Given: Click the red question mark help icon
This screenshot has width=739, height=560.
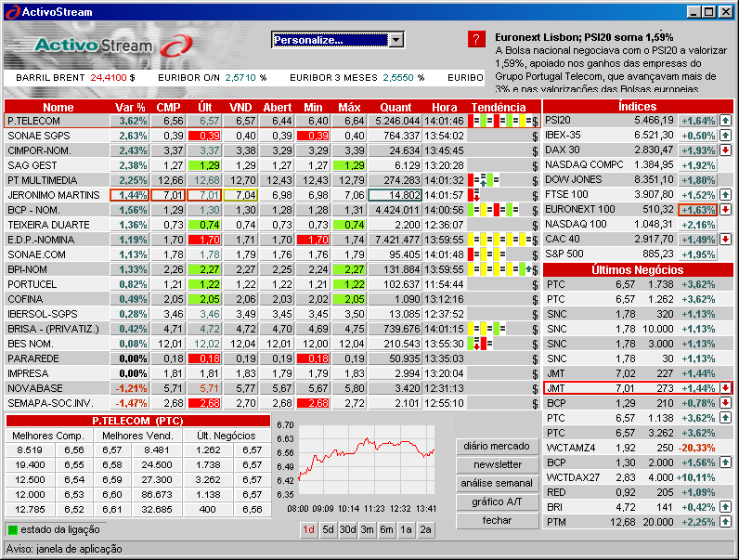Looking at the screenshot, I should click(476, 39).
